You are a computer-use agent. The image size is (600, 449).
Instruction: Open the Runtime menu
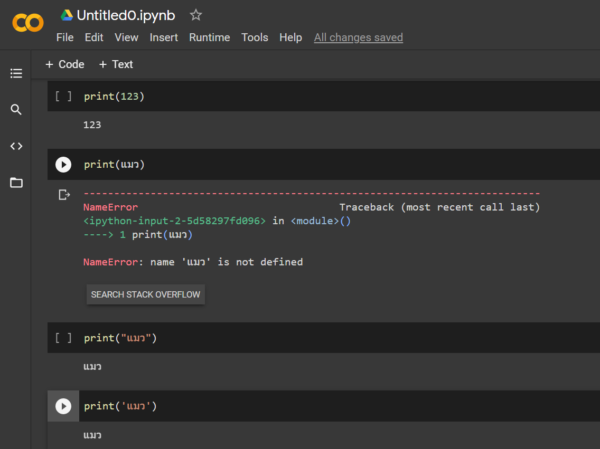point(209,38)
